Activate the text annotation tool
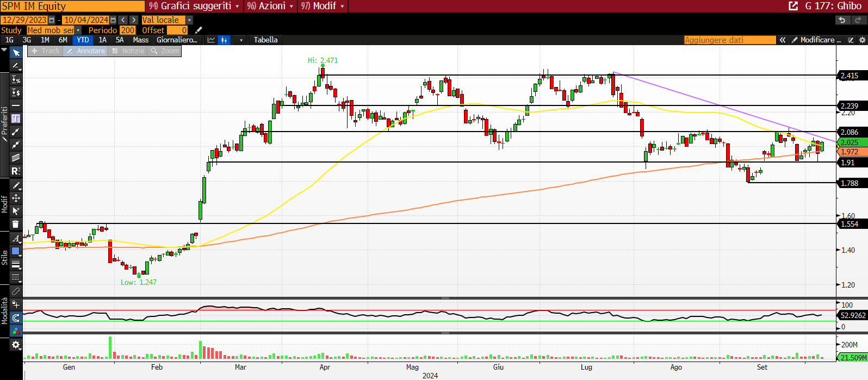Image resolution: width=868 pixels, height=380 pixels. coord(16,119)
